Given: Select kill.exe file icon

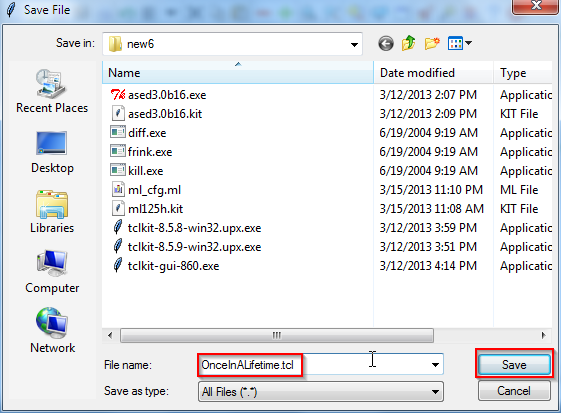Looking at the screenshot, I should tap(118, 170).
